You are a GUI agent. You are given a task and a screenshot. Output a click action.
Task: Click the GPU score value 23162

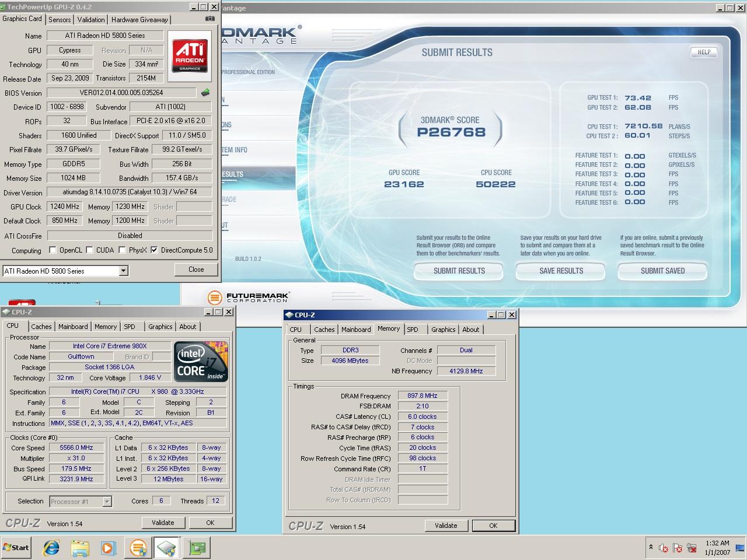[x=404, y=184]
